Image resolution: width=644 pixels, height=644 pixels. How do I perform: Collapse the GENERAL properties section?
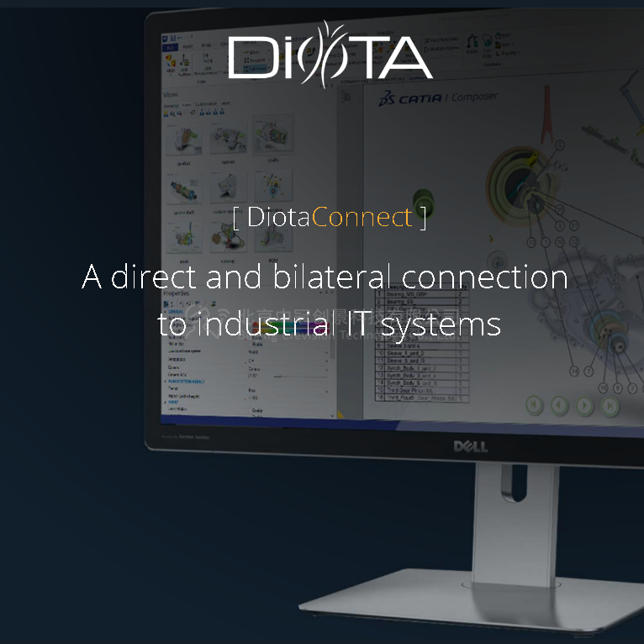tap(166, 312)
